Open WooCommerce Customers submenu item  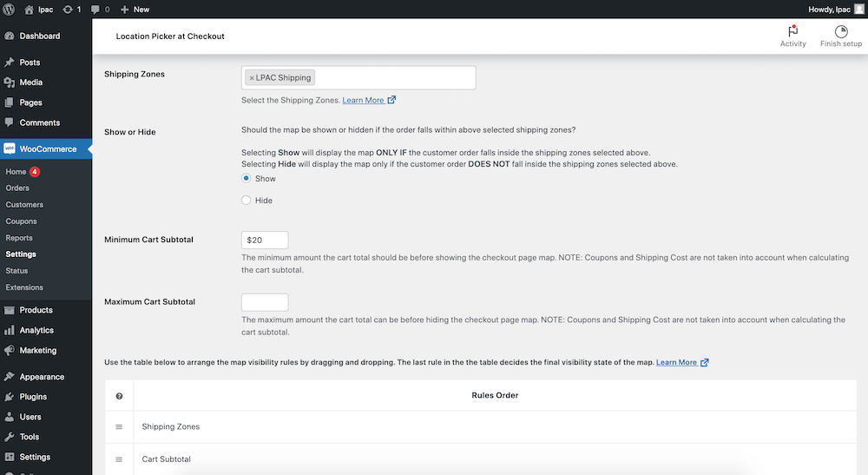coord(24,205)
